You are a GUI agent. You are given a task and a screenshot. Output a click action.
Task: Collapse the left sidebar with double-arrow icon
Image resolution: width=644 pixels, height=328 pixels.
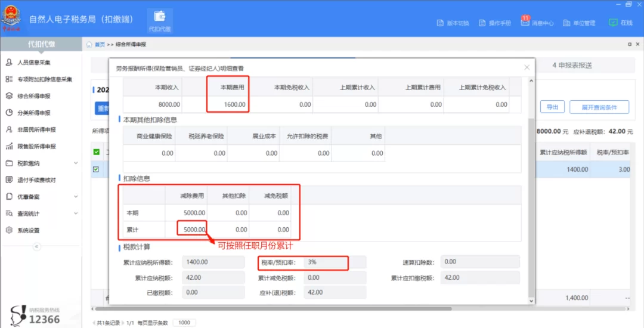pyautogui.click(x=36, y=246)
